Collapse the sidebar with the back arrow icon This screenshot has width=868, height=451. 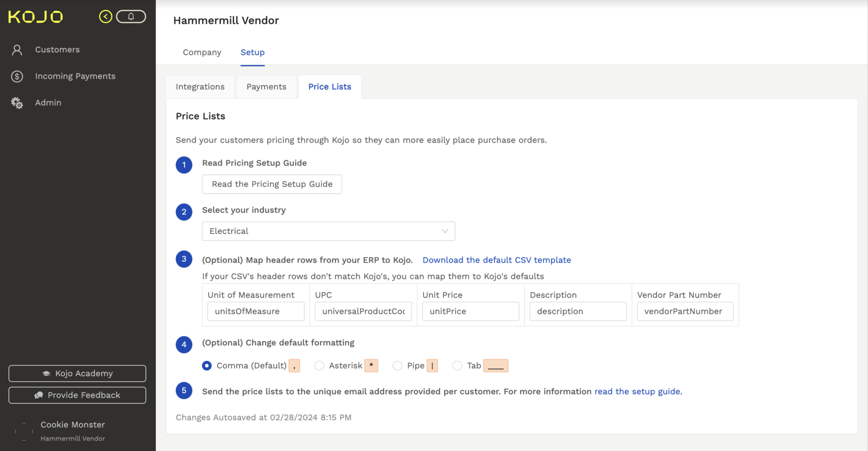(106, 17)
